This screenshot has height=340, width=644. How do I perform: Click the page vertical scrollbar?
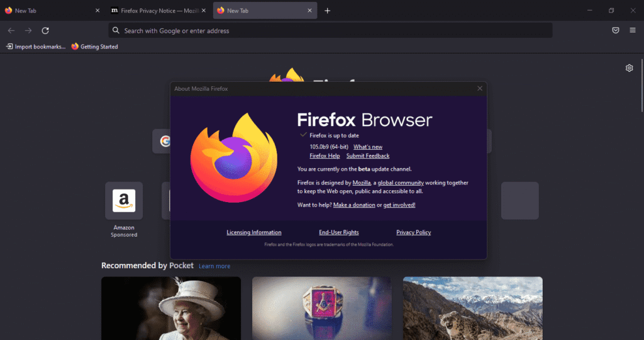642,85
